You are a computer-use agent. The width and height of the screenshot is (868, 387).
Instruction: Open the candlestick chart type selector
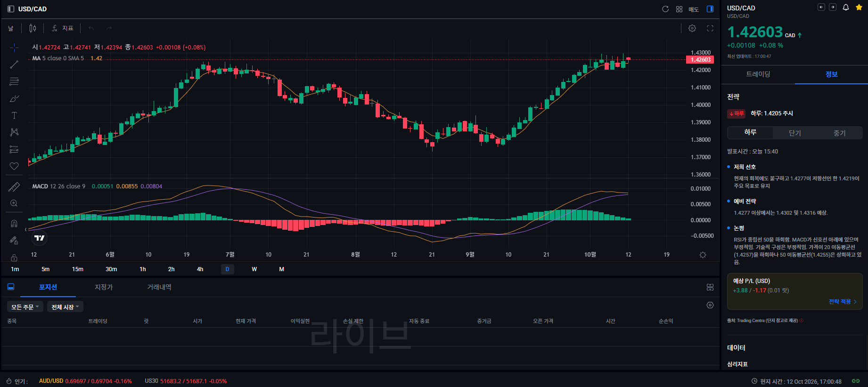(x=33, y=28)
